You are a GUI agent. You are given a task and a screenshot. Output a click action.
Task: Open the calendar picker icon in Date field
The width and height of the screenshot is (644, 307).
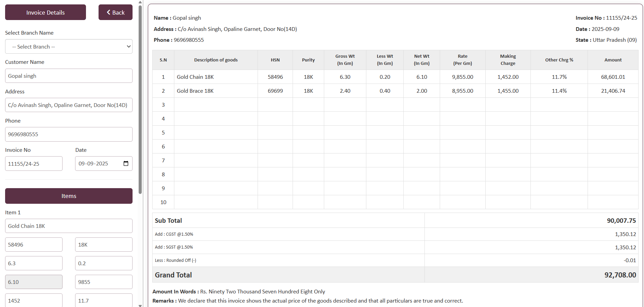(x=126, y=164)
